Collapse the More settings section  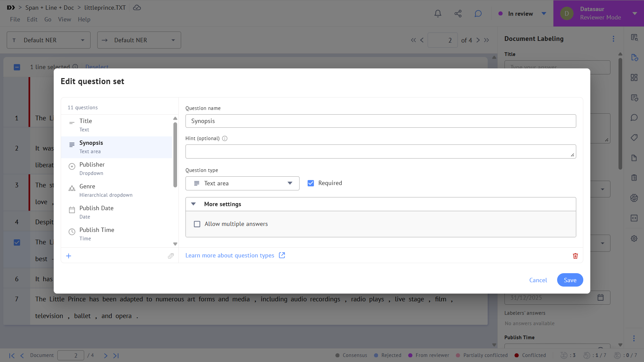(x=194, y=204)
